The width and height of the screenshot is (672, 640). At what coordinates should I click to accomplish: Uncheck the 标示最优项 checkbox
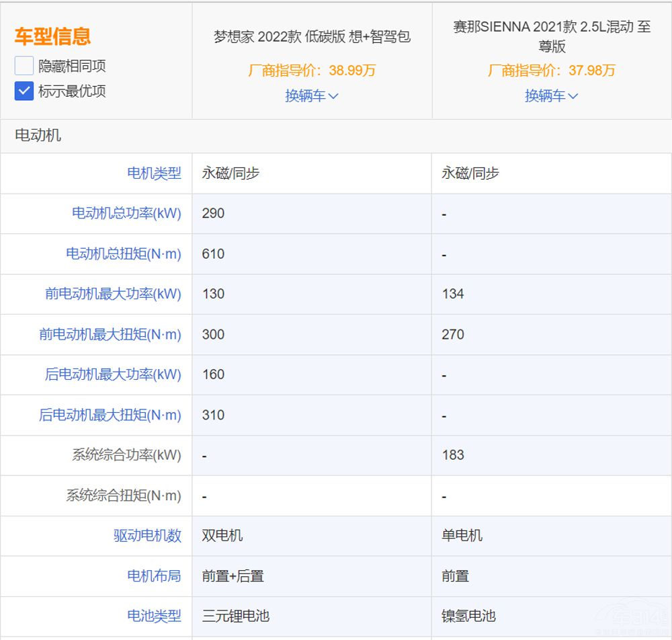[24, 91]
